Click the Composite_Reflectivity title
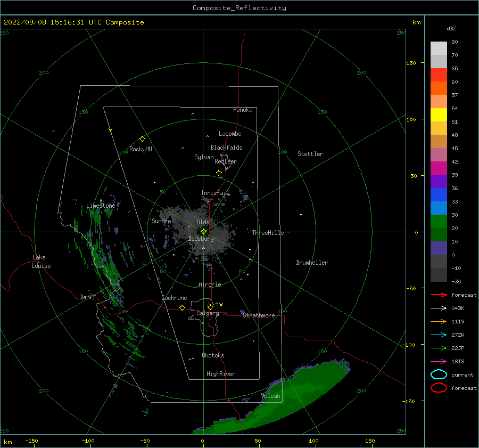This screenshot has height=448, width=479. coord(240,8)
